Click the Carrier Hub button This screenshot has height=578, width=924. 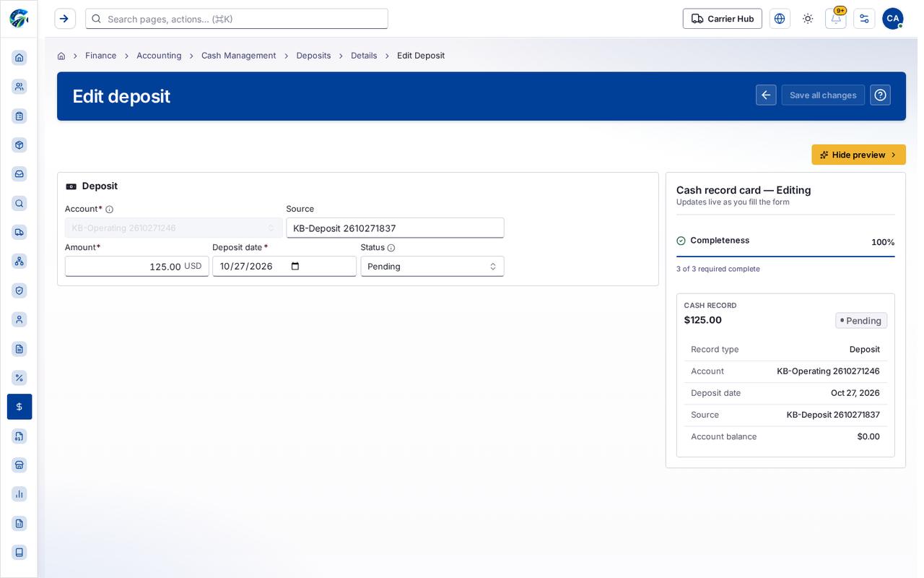pos(723,19)
